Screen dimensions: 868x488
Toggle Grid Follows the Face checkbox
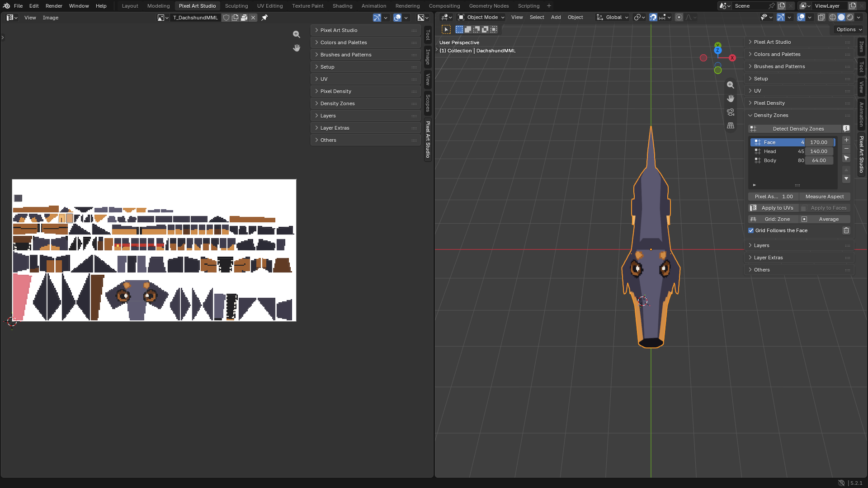tap(751, 230)
